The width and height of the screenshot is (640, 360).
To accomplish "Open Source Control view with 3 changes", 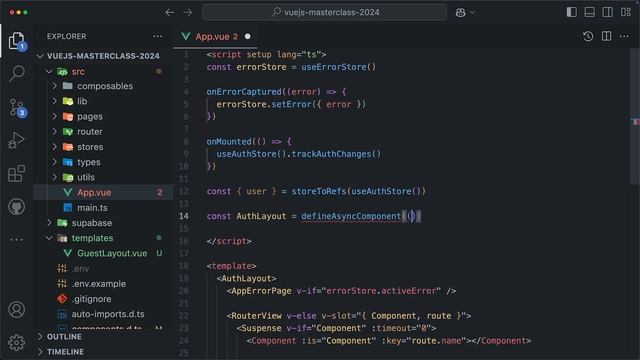I will [x=16, y=108].
